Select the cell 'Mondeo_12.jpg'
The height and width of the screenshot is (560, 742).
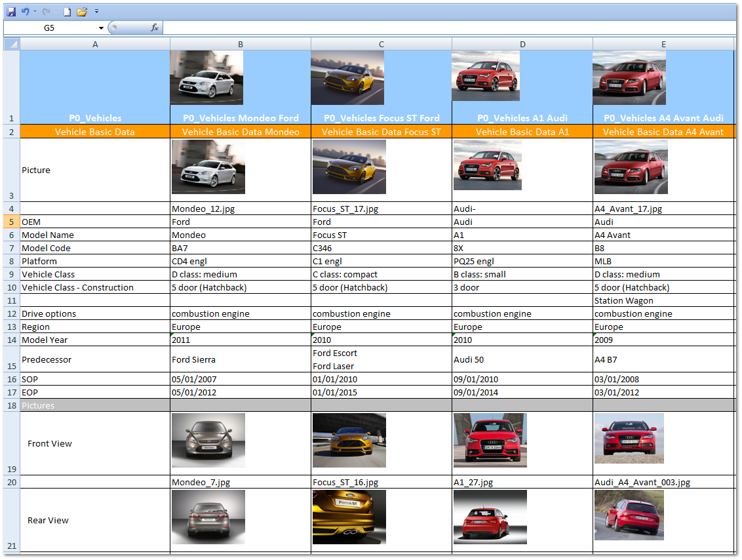[x=241, y=209]
